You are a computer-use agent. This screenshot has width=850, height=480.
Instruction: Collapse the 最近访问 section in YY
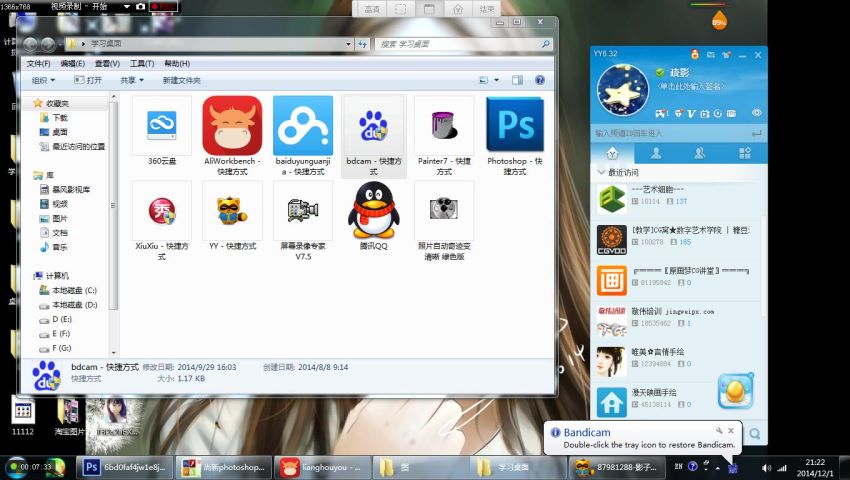tap(601, 172)
